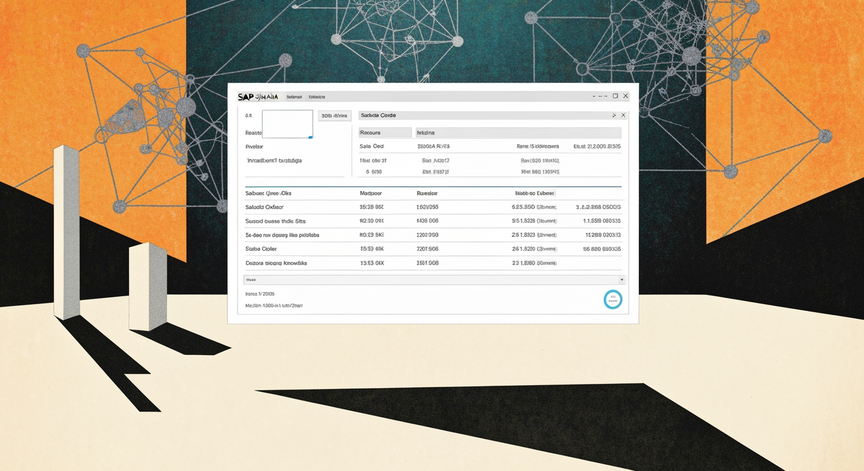Select the table row starting with Cezora
Screen dimensions: 864x471
[x=433, y=263]
